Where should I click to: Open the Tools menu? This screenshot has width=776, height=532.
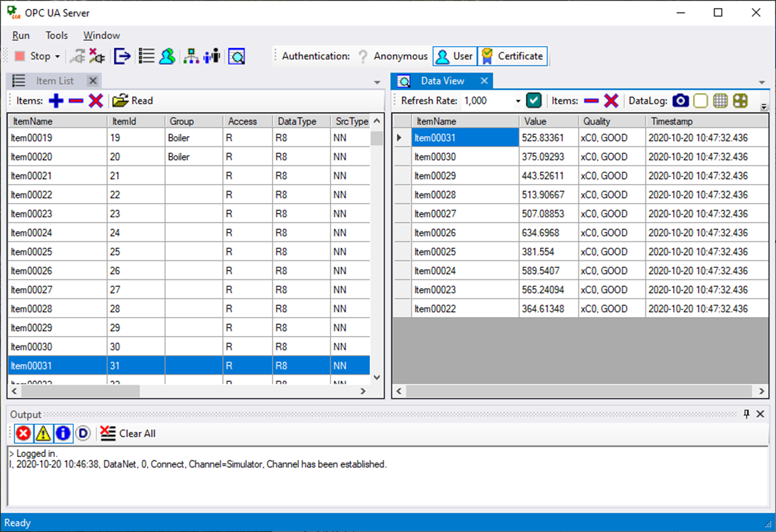pyautogui.click(x=57, y=35)
